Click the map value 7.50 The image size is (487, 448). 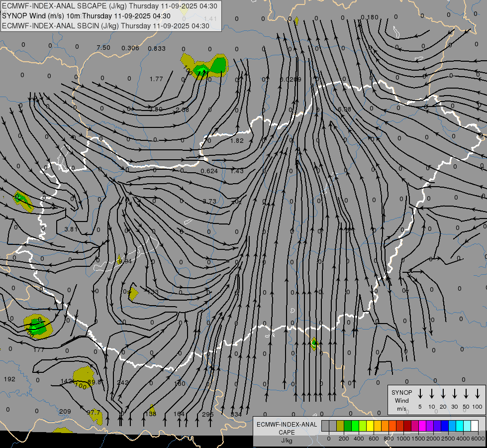click(x=103, y=48)
